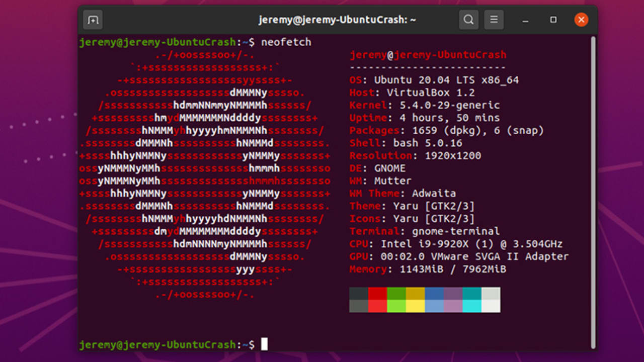
Task: Open a new terminal tab with the titlebar icon
Action: pyautogui.click(x=93, y=20)
